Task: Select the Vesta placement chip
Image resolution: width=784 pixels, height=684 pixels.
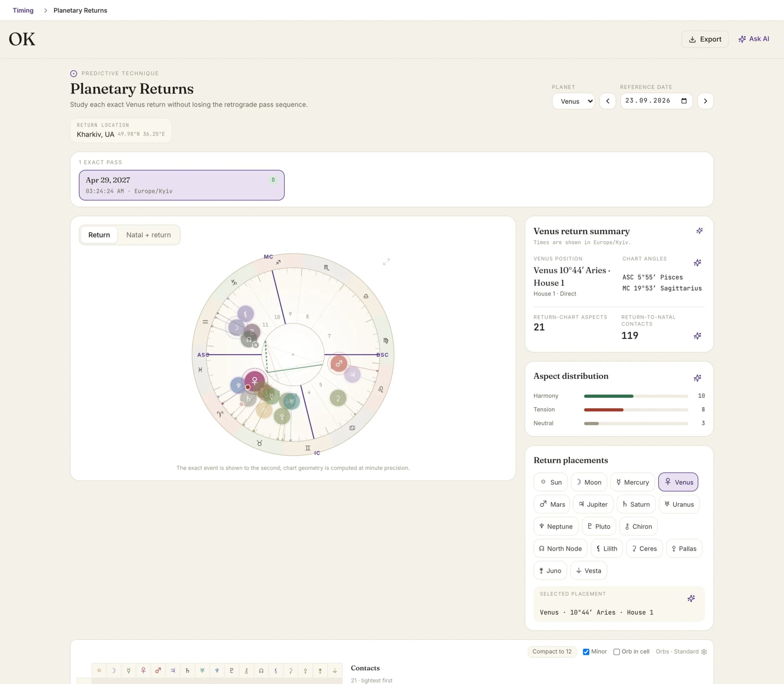Action: point(588,570)
